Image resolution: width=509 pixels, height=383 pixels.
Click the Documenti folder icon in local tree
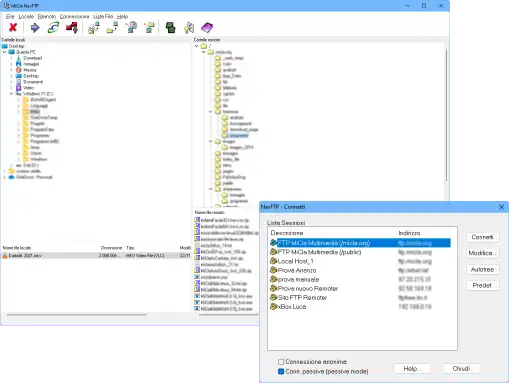(x=19, y=82)
